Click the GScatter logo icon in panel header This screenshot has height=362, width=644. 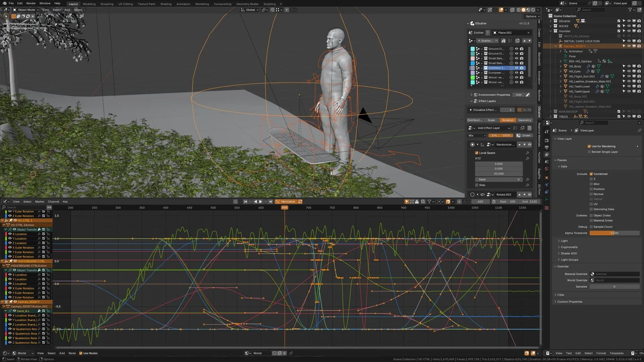click(x=472, y=23)
